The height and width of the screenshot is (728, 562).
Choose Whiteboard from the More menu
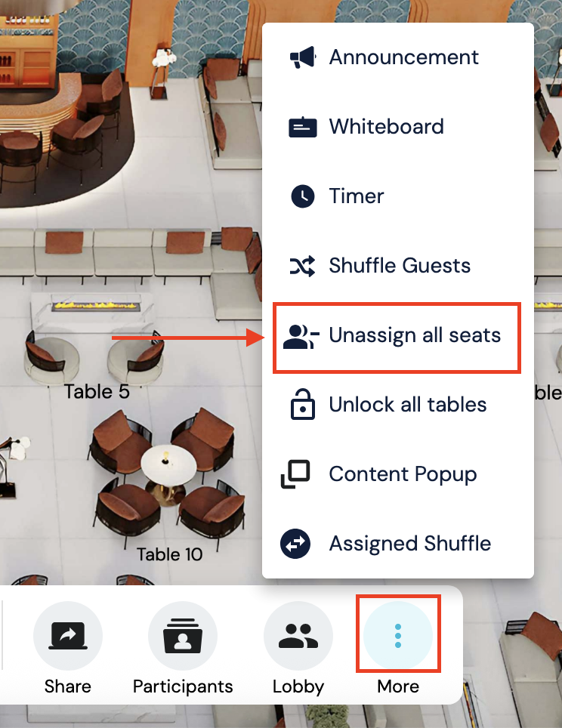[x=387, y=127]
